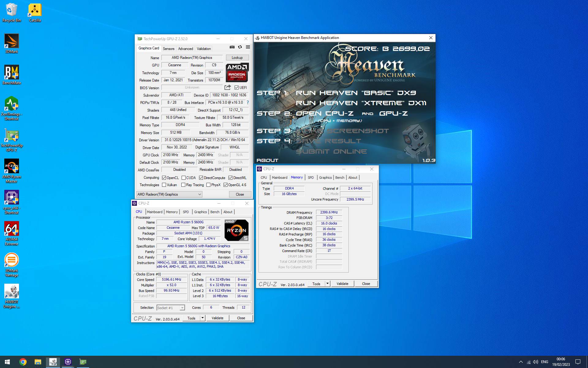Image resolution: width=588 pixels, height=368 pixels.
Task: Open the Recycle Bin desktop icon
Action: coord(11,13)
